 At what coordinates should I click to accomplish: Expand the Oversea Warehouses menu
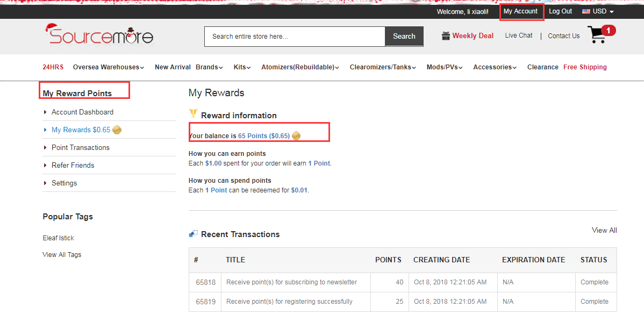pyautogui.click(x=109, y=67)
